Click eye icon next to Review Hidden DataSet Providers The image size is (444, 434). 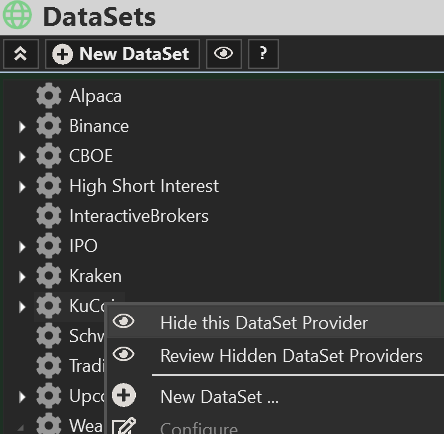pyautogui.click(x=124, y=354)
